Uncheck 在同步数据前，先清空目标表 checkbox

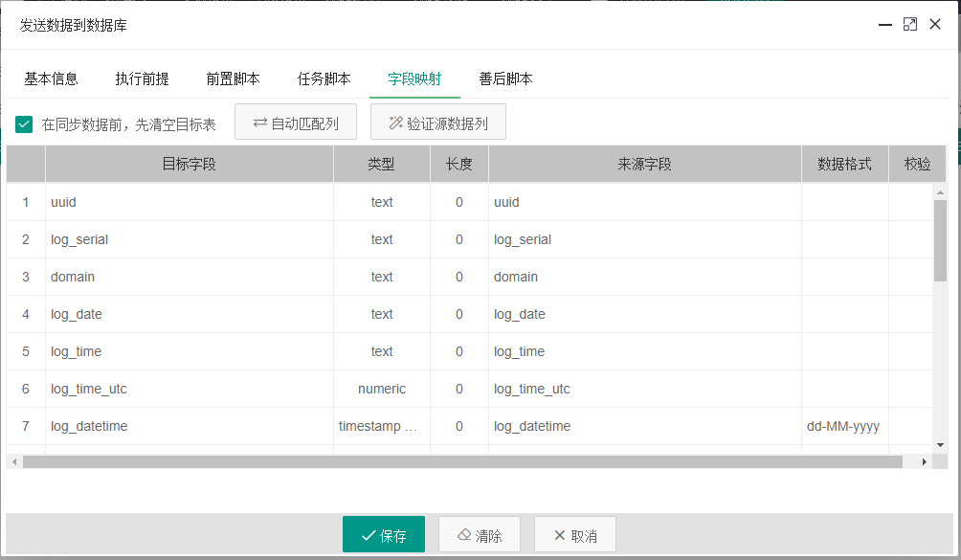pyautogui.click(x=24, y=124)
